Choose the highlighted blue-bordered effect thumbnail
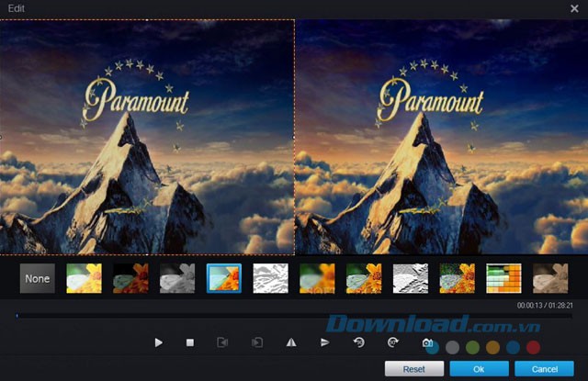 pos(224,278)
